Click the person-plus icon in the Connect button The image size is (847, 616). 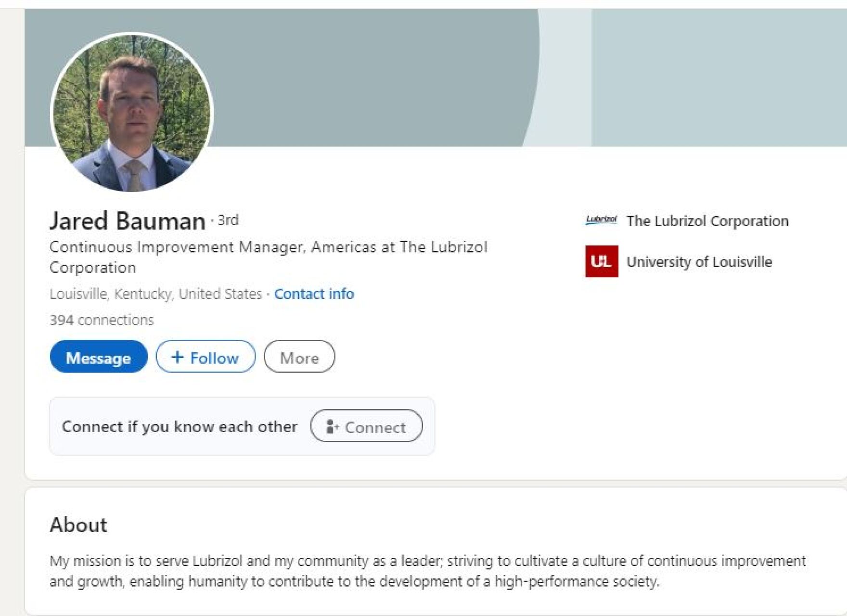point(333,426)
